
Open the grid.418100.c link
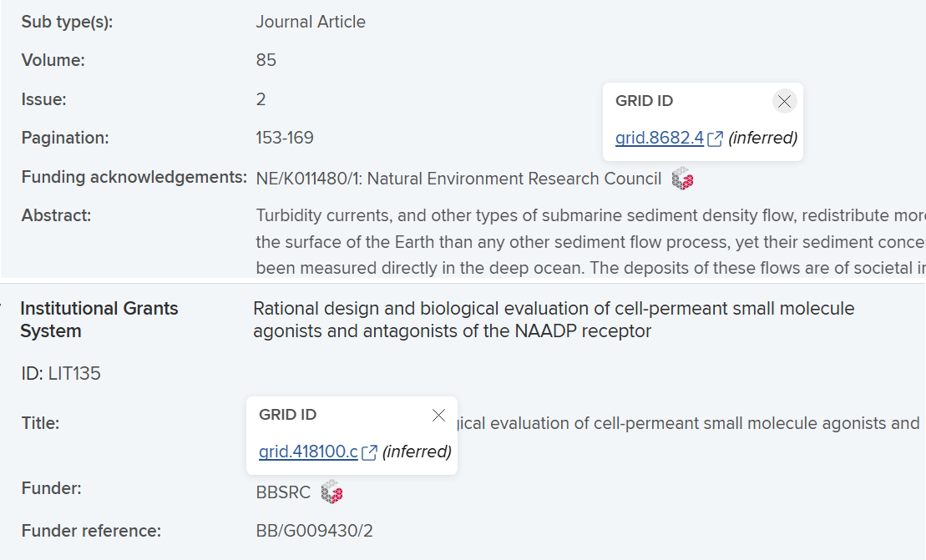pyautogui.click(x=308, y=452)
